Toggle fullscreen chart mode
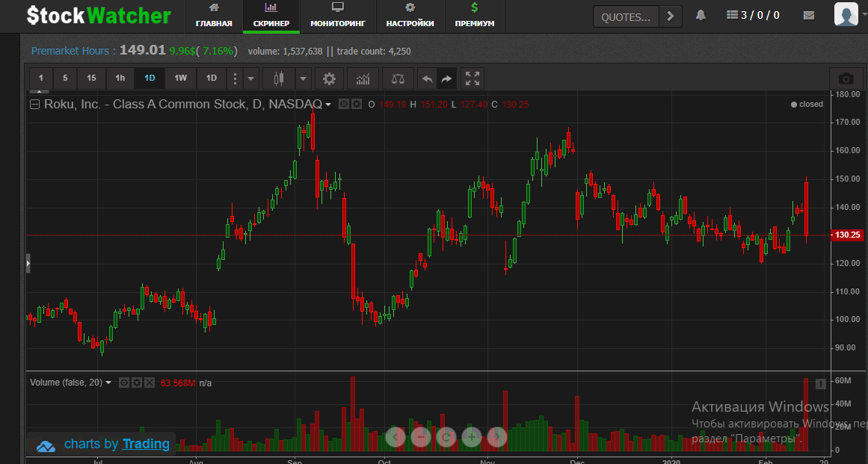868x464 pixels. point(472,78)
